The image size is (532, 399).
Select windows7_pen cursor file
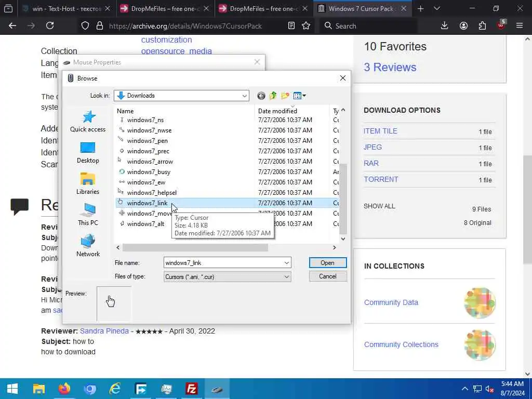147,140
